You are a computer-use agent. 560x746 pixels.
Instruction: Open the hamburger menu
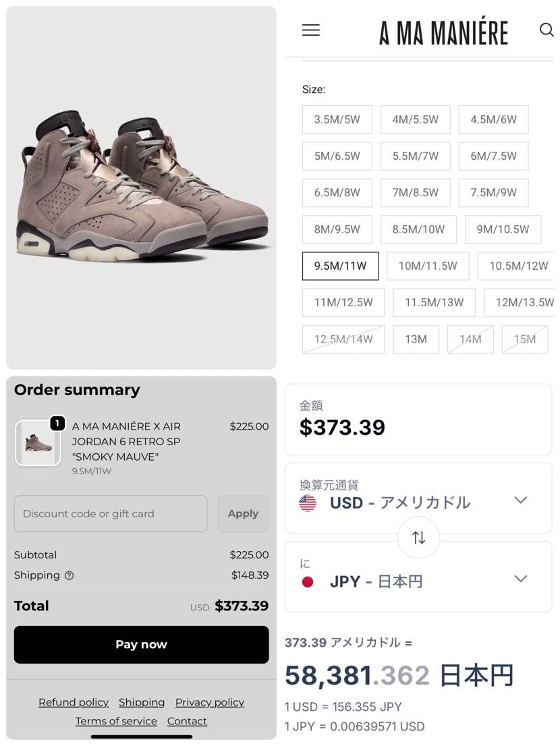310,30
